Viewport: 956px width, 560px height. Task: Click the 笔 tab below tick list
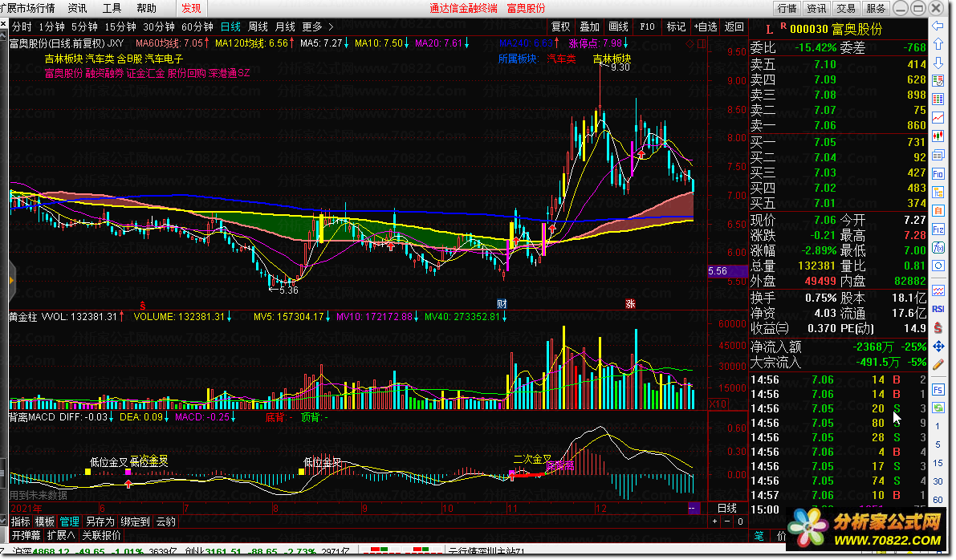(x=759, y=536)
